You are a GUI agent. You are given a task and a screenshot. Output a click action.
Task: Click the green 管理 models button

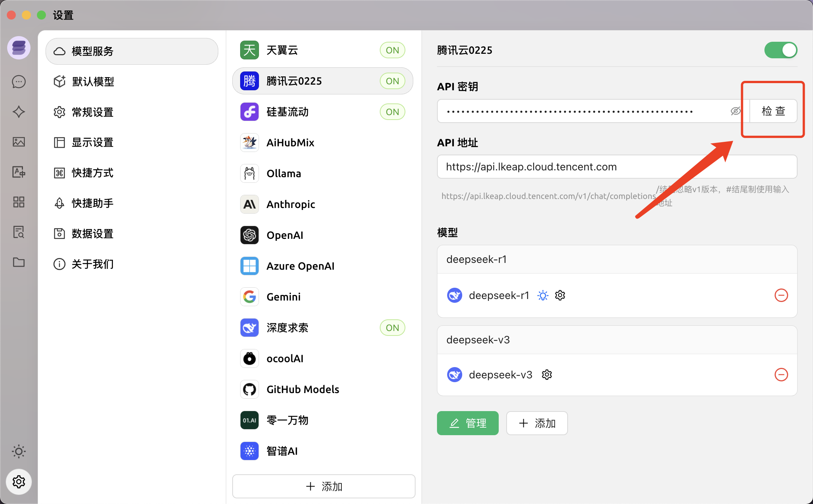467,423
